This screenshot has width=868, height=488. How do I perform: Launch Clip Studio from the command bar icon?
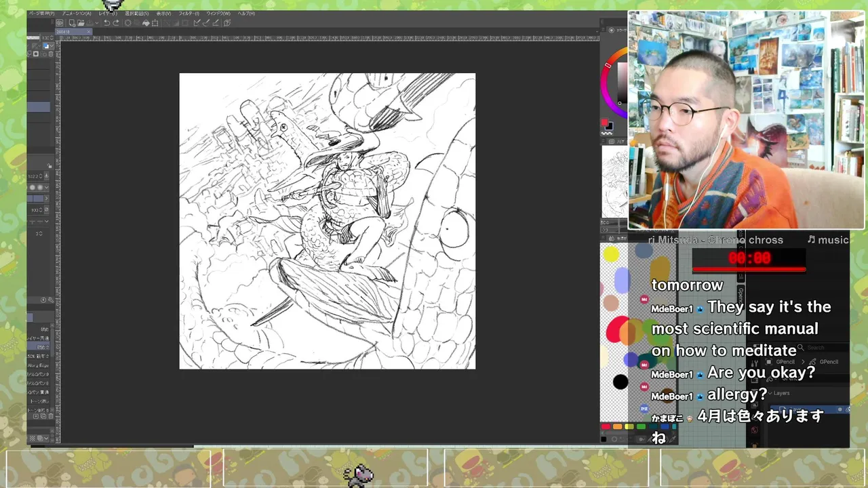[x=60, y=23]
